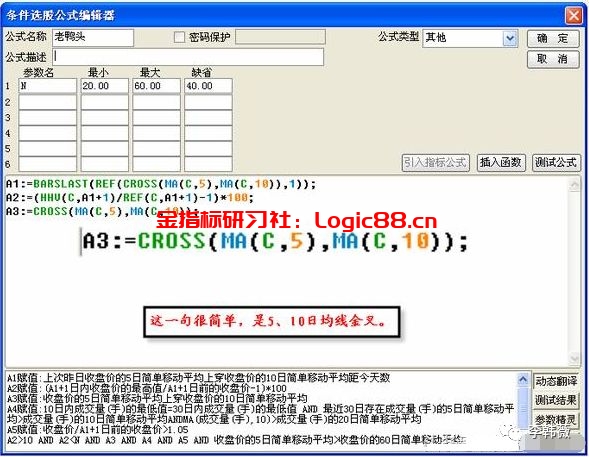The image size is (589, 457).
Task: Edit the 缺省 value 40.00
Action: 208,86
